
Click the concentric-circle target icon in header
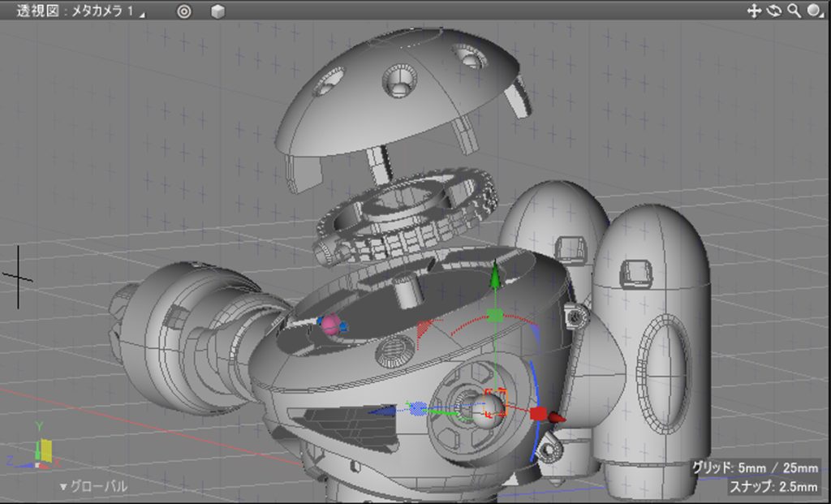pyautogui.click(x=184, y=11)
